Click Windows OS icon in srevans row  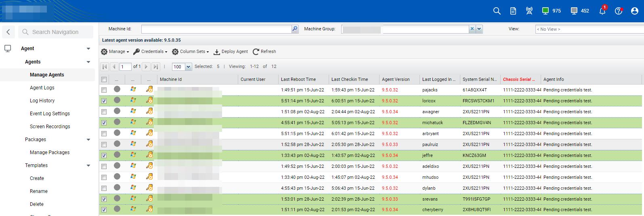click(x=133, y=198)
